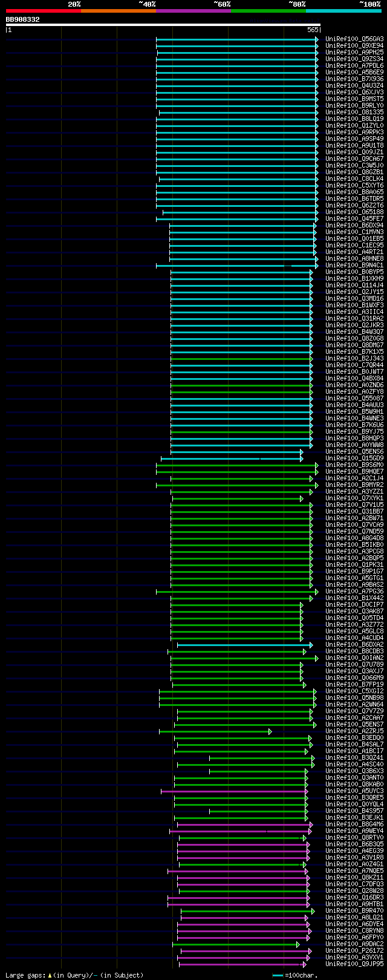Select label UniRef100_B7X936
387x980 pixels.
click(x=354, y=79)
